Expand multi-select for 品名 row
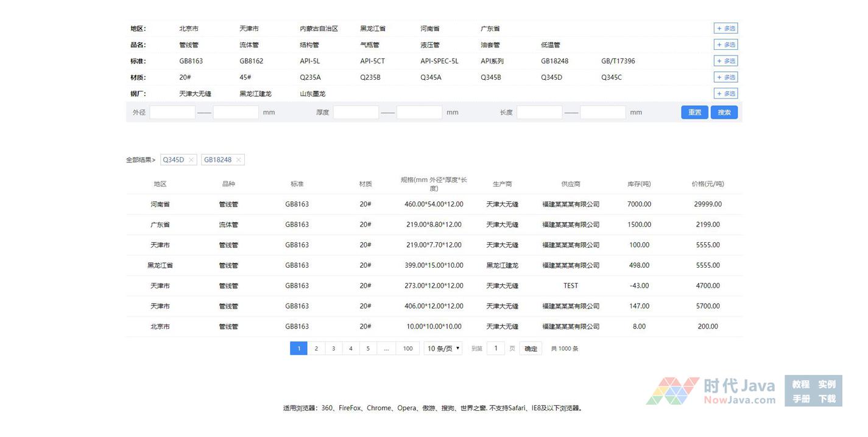Image resolution: width=868 pixels, height=437 pixels. click(725, 45)
